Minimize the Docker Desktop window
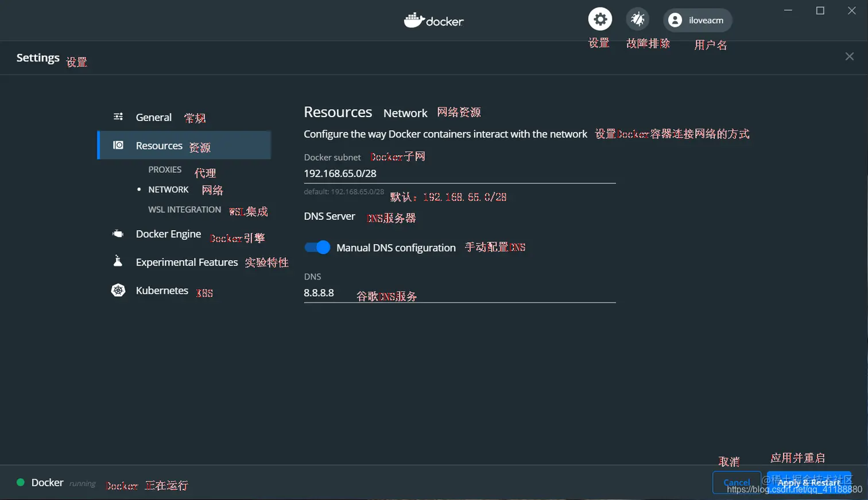This screenshot has width=868, height=500. [x=788, y=10]
